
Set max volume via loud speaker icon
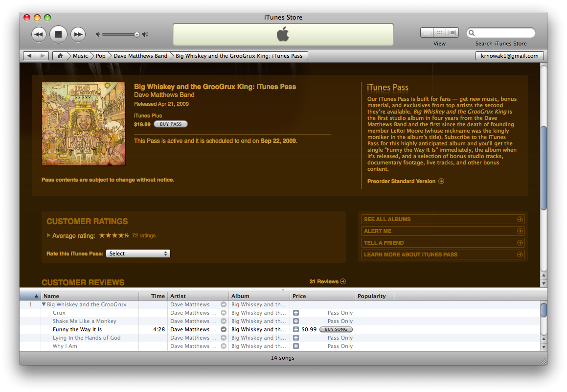tap(145, 34)
